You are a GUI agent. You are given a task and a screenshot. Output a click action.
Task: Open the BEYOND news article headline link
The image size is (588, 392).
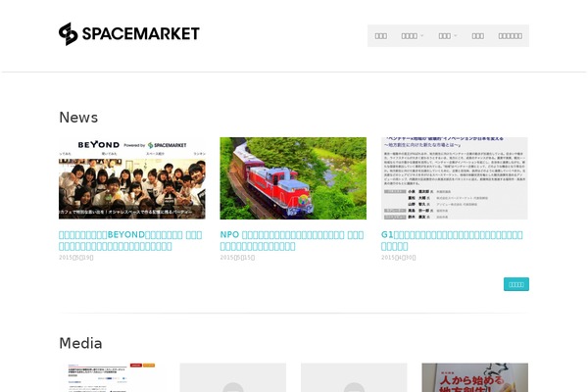pyautogui.click(x=130, y=240)
